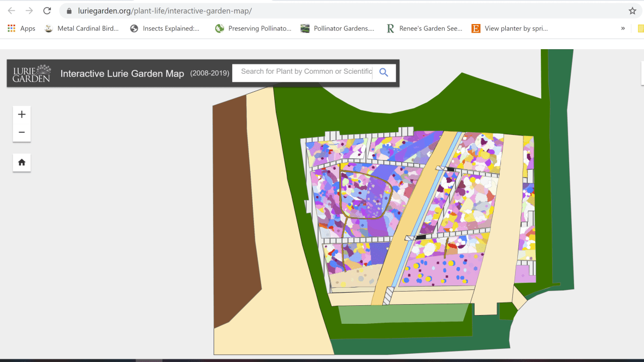Reload the page with browser refresh

click(x=47, y=11)
